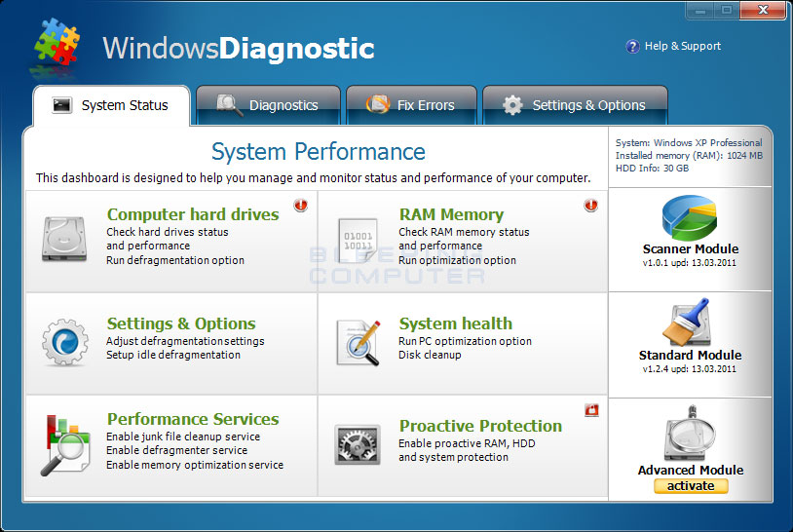Viewport: 793px width, 532px height.
Task: Click 'Disk cleanup' text
Action: tap(430, 355)
